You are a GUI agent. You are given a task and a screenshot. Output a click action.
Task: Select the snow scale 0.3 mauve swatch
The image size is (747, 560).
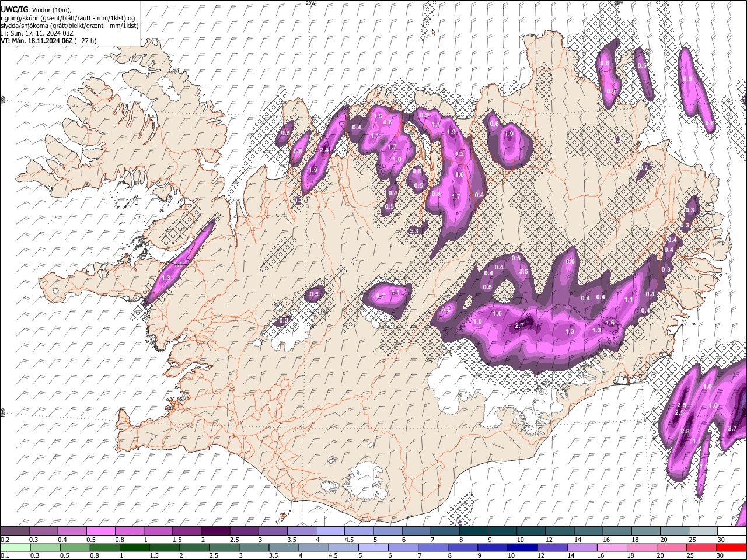(43, 531)
